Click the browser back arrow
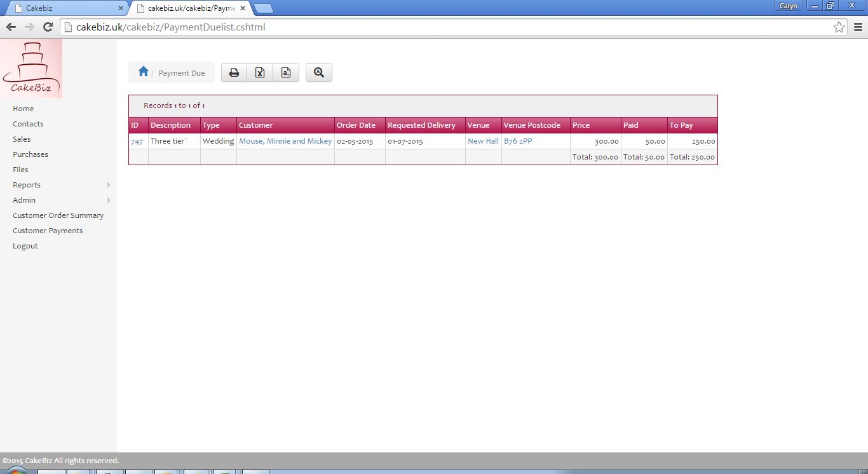The image size is (868, 474). [x=11, y=27]
